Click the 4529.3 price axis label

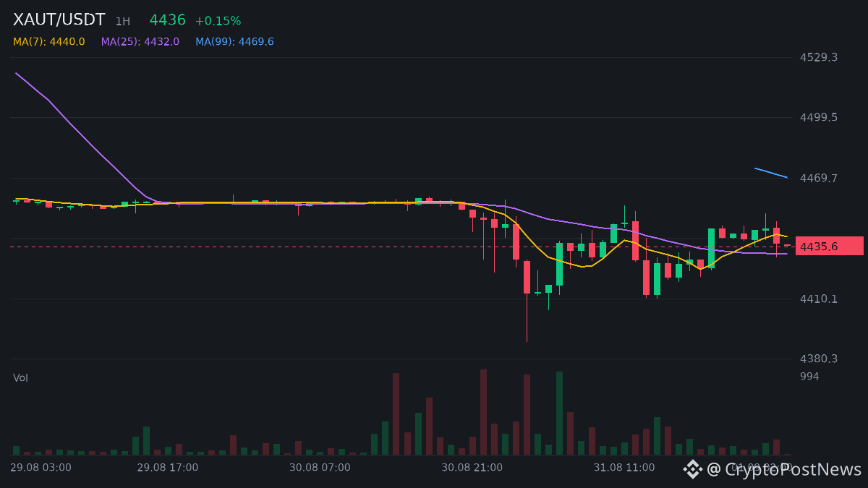tap(819, 57)
